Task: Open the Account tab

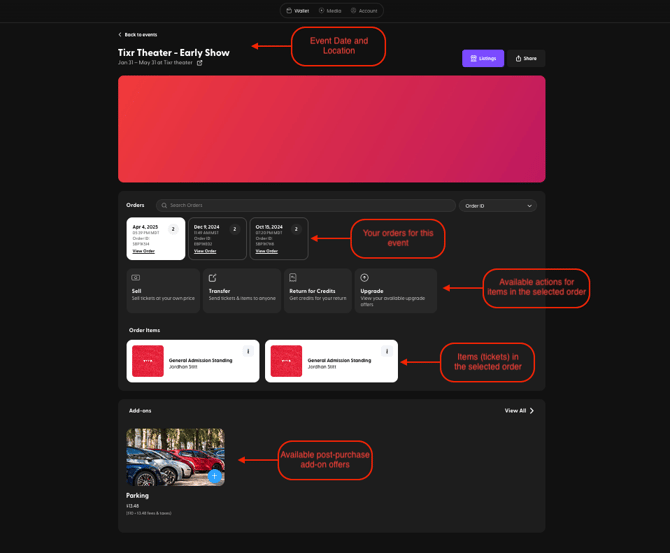Action: tap(364, 11)
